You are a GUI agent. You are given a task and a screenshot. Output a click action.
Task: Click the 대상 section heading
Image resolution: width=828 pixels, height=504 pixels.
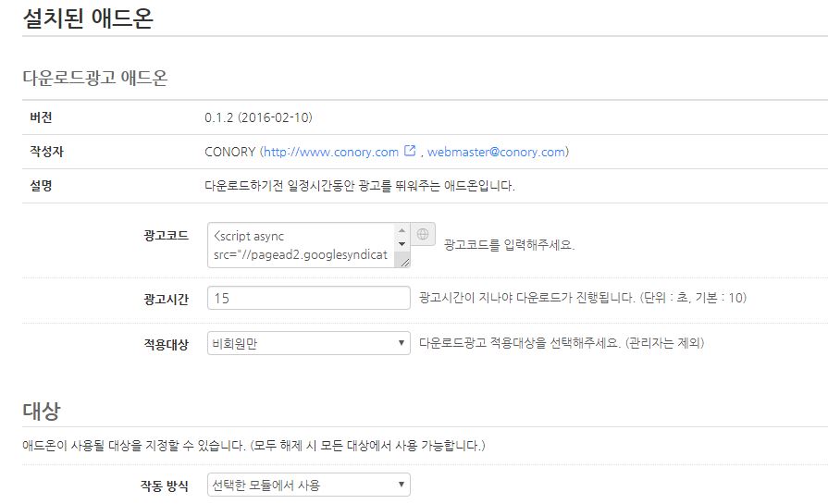point(42,411)
